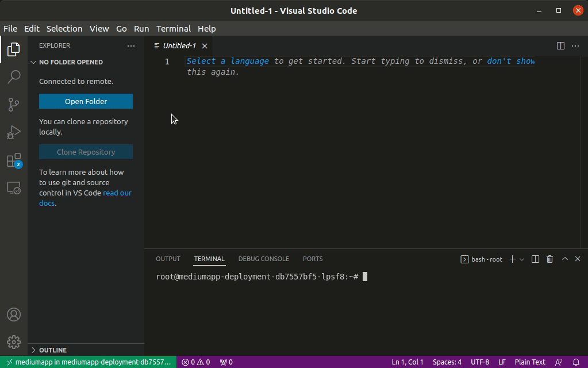Open the Accounts icon in activity bar
The image size is (588, 368).
(13, 315)
